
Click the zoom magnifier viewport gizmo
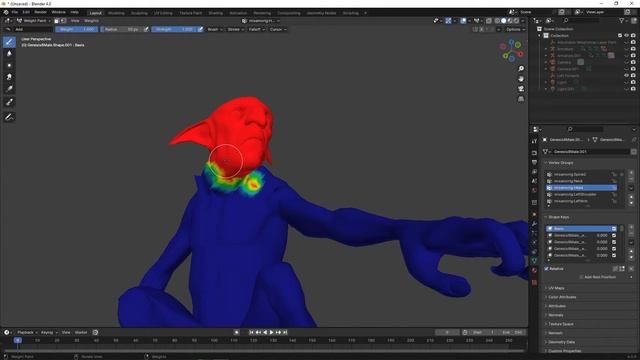point(521,69)
